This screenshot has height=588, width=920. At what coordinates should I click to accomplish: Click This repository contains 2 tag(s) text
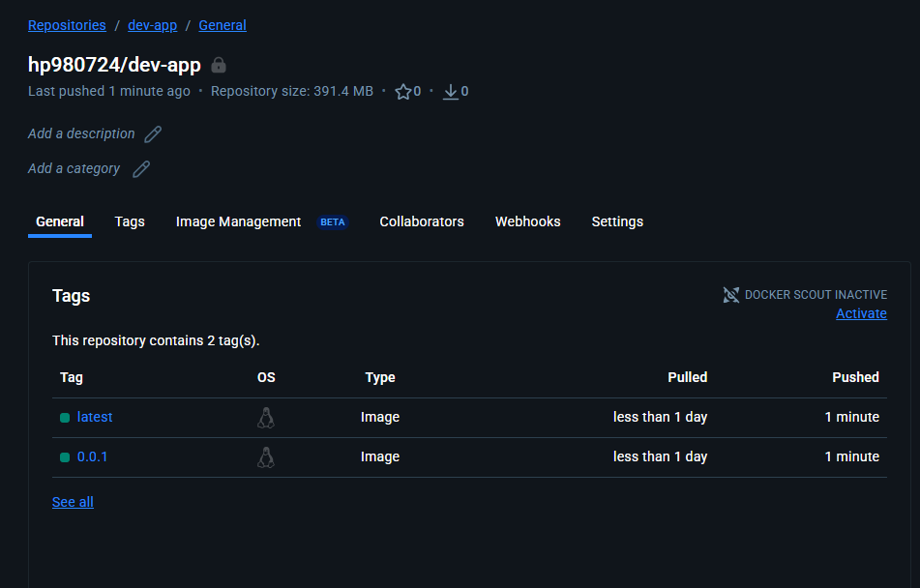tap(156, 341)
